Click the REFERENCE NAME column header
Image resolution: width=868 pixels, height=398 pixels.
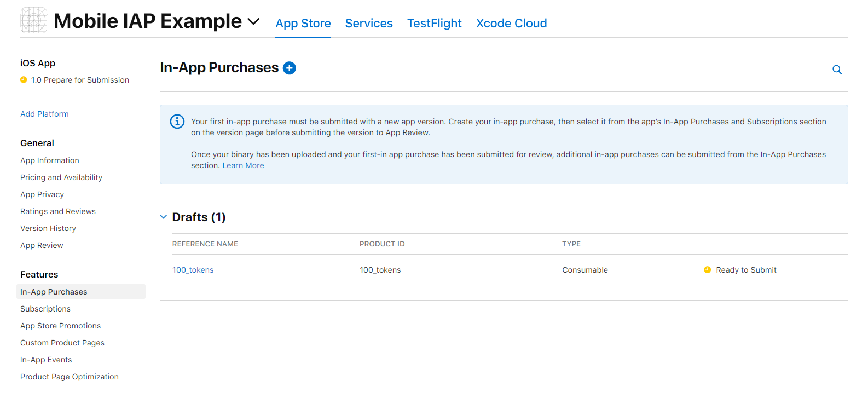click(205, 244)
